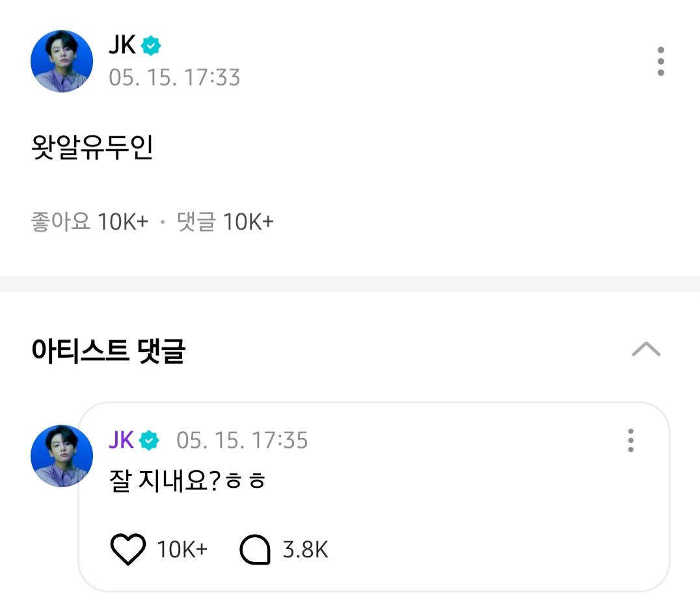Image resolution: width=700 pixels, height=614 pixels.
Task: View the post's 좋아요 10K+ likes
Action: point(90,222)
